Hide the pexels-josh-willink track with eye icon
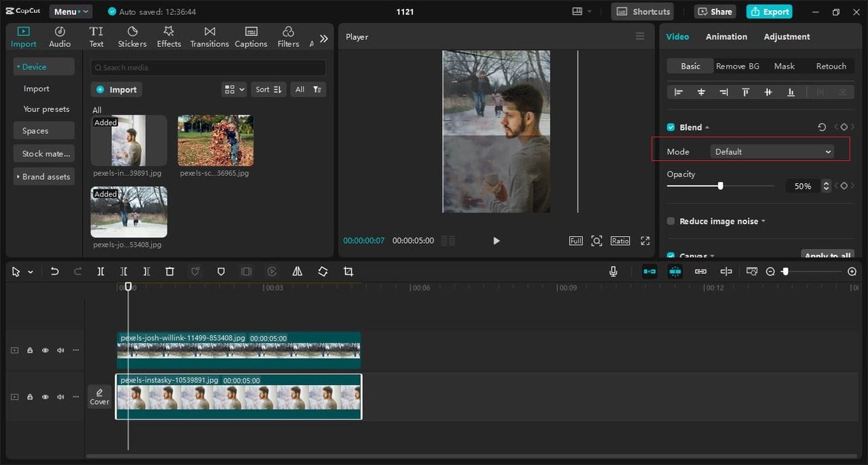This screenshot has width=868, height=465. tap(45, 350)
